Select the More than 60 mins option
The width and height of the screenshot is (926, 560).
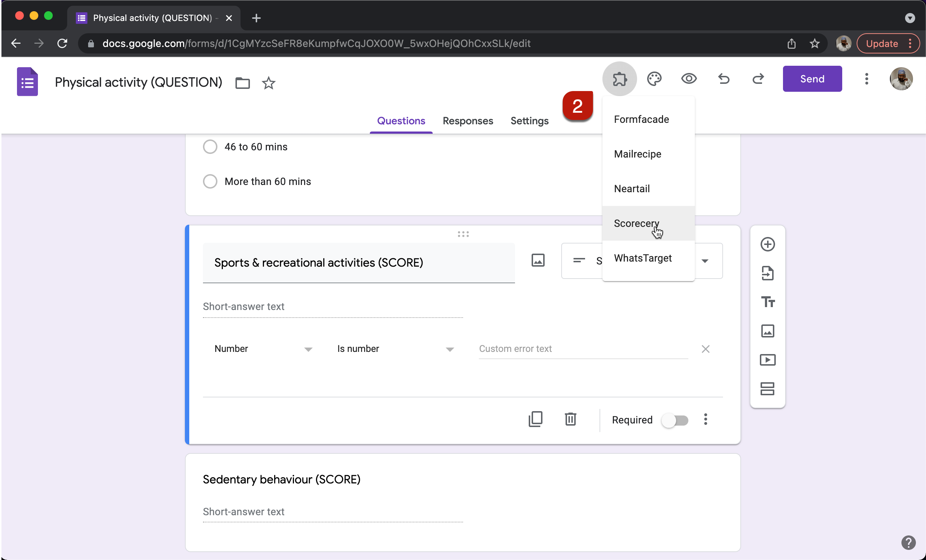(x=210, y=181)
